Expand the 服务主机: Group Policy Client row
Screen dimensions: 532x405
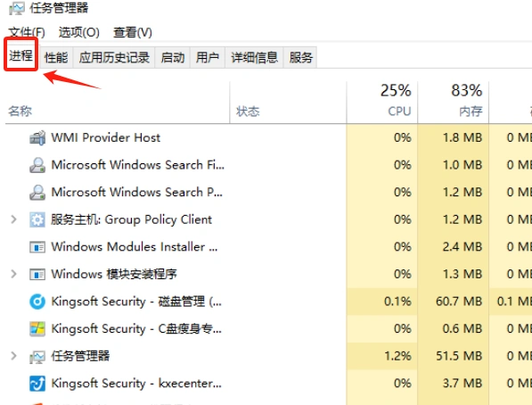tap(14, 219)
